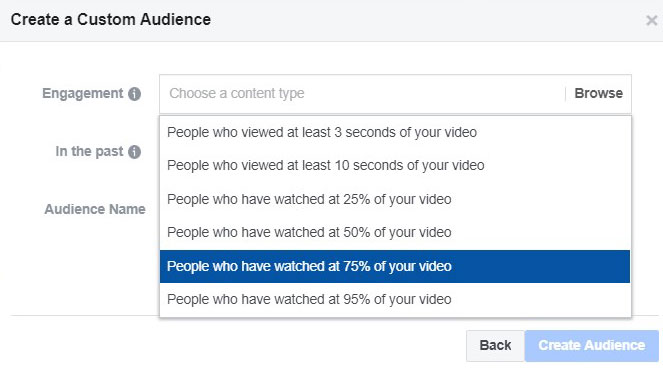Image resolution: width=663 pixels, height=372 pixels.
Task: Click the Engagement info icon
Action: point(134,94)
